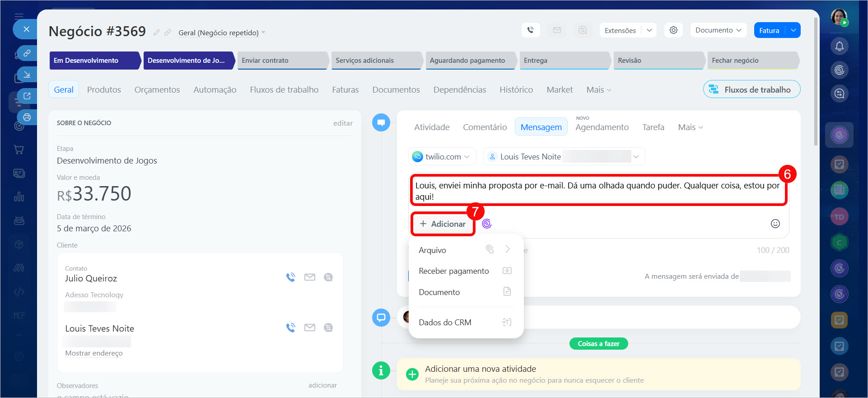Viewport: 868px width, 398px height.
Task: Select Receber pagamento from the menu
Action: tap(453, 271)
